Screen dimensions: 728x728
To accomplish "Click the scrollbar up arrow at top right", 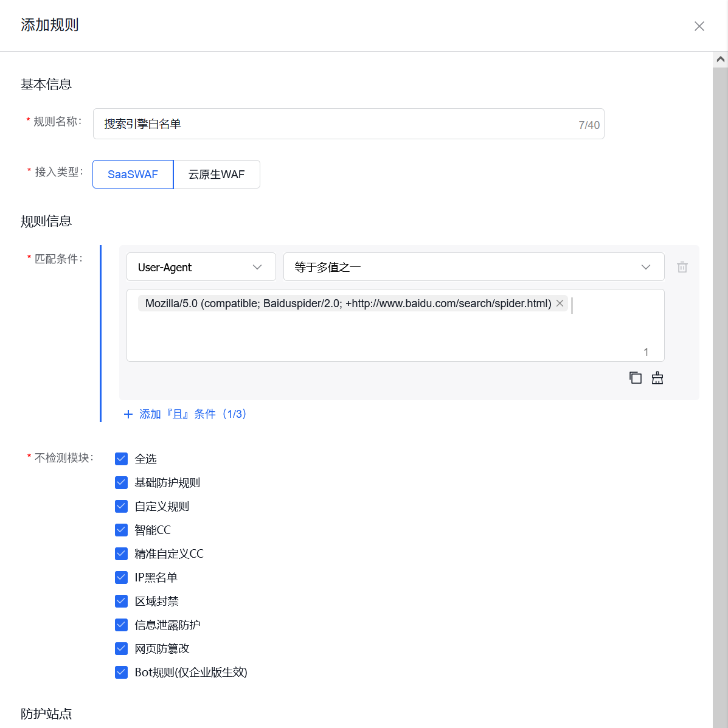I will [720, 58].
